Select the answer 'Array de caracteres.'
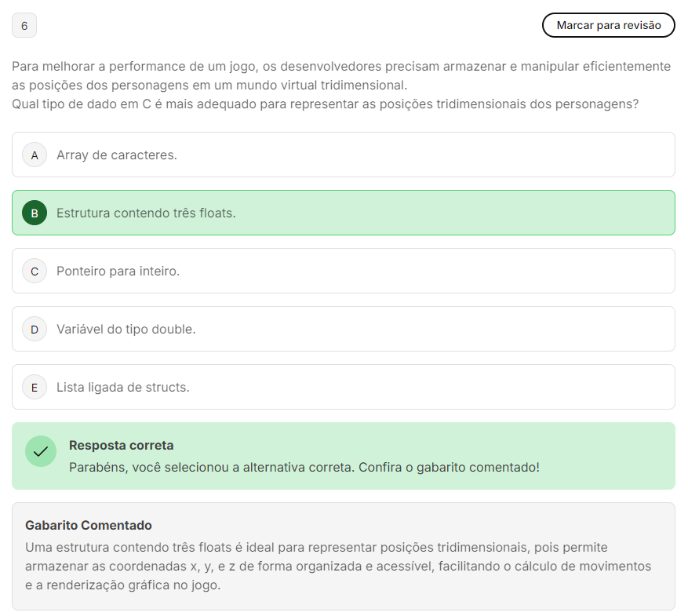Screen dimensions: 688x616 (117, 155)
